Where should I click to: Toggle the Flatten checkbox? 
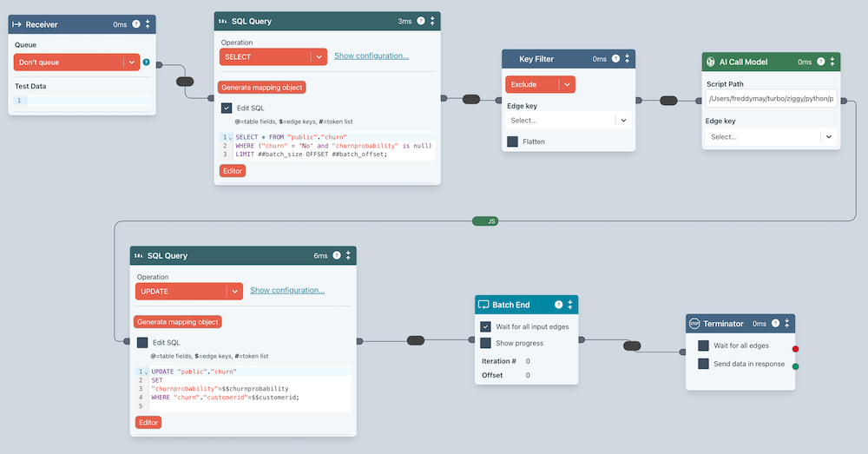pyautogui.click(x=512, y=141)
